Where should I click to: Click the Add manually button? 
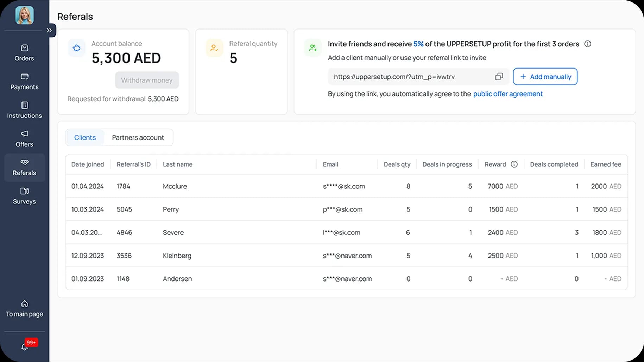pyautogui.click(x=545, y=77)
